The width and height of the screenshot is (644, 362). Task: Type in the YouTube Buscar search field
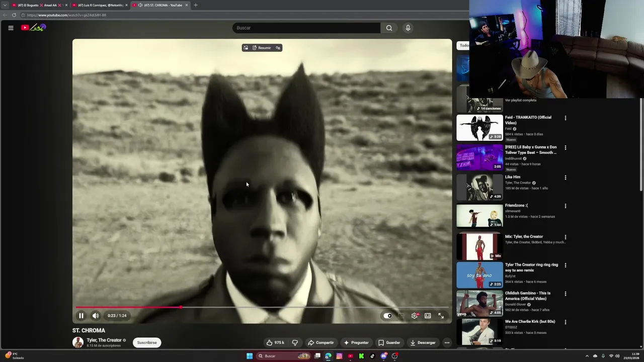click(306, 28)
